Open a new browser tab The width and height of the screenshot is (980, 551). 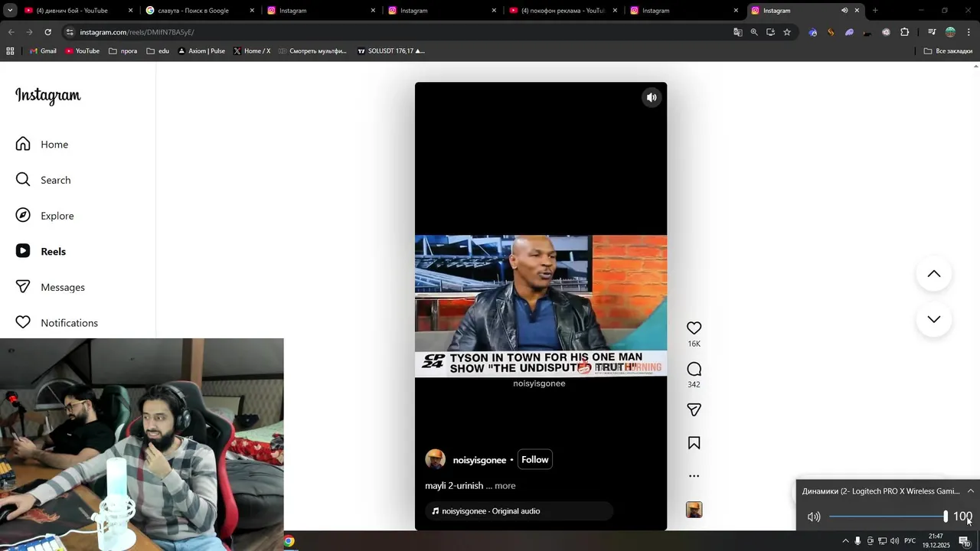[874, 11]
